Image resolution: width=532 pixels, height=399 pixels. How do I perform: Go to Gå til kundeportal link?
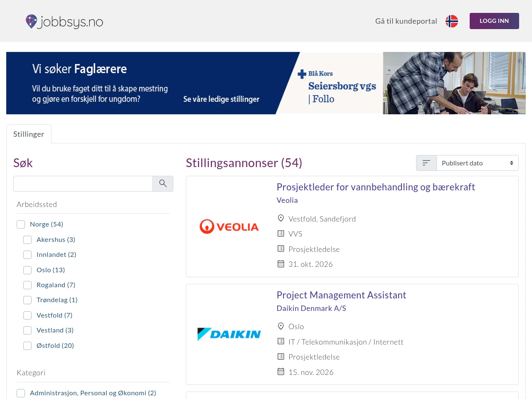406,21
